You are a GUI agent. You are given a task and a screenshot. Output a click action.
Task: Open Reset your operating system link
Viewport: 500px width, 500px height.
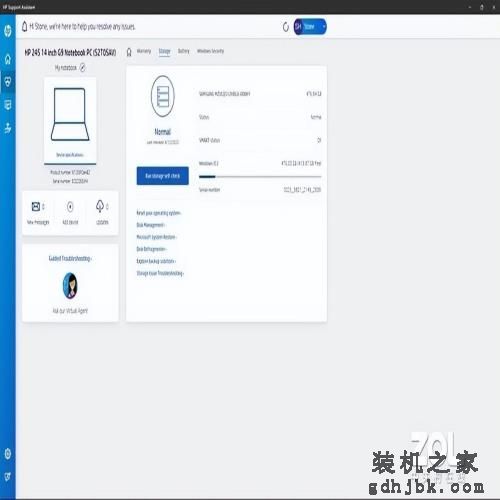point(159,213)
